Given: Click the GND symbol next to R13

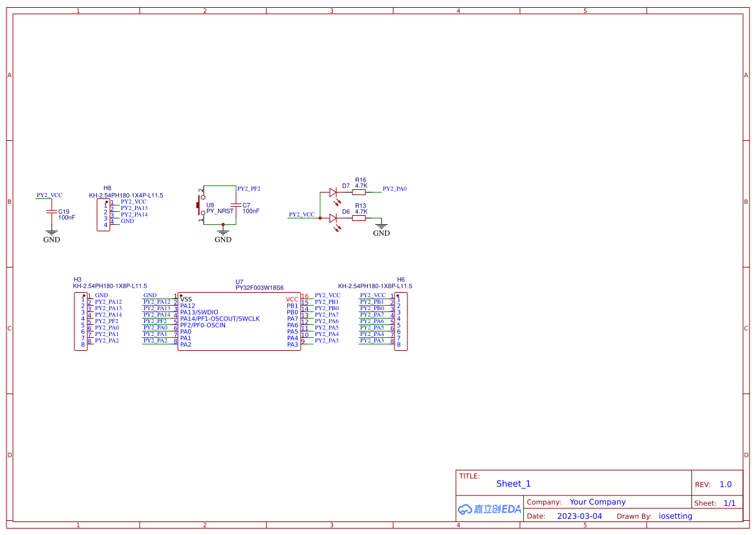Looking at the screenshot, I should [382, 229].
